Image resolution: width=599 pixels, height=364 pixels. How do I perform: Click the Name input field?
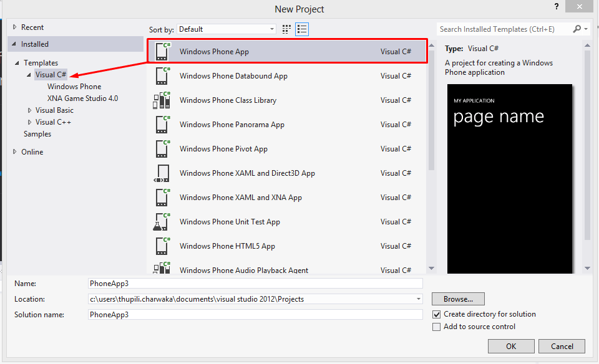(255, 284)
